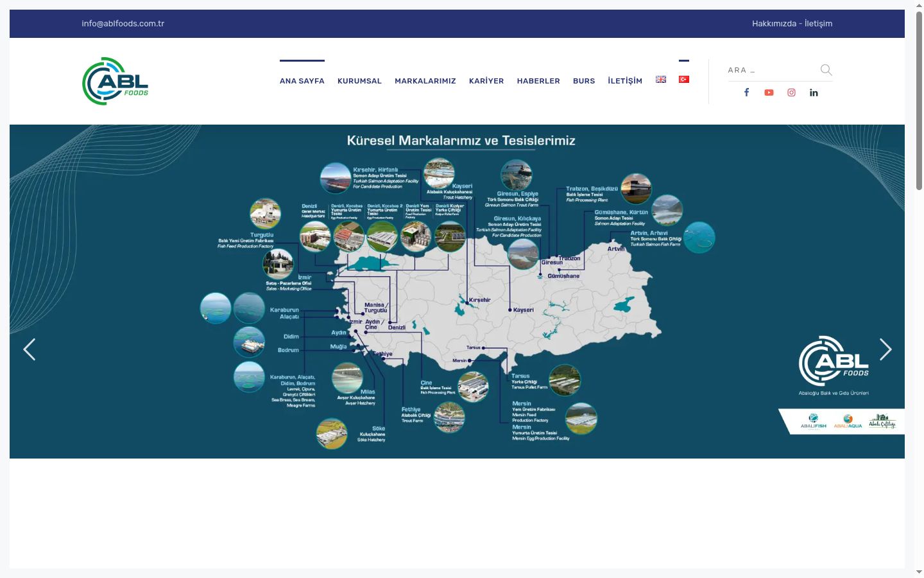Viewport: 924px width, 578px height.
Task: Click the ABALIFISH brand logo on slide
Action: point(813,422)
